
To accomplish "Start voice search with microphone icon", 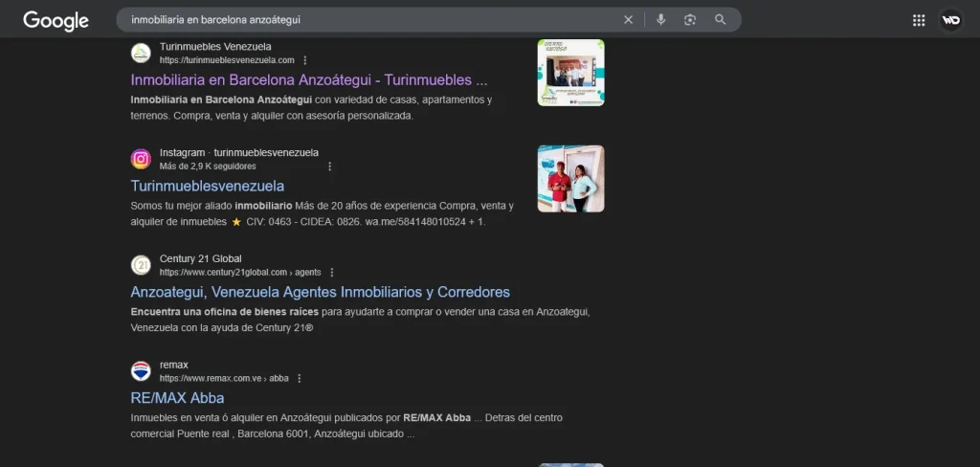I will [x=660, y=20].
